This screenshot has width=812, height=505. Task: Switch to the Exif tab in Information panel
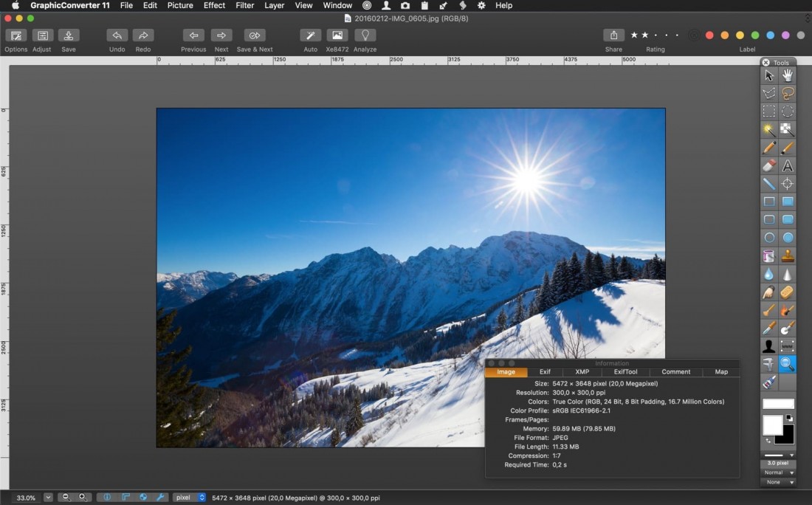pyautogui.click(x=545, y=371)
